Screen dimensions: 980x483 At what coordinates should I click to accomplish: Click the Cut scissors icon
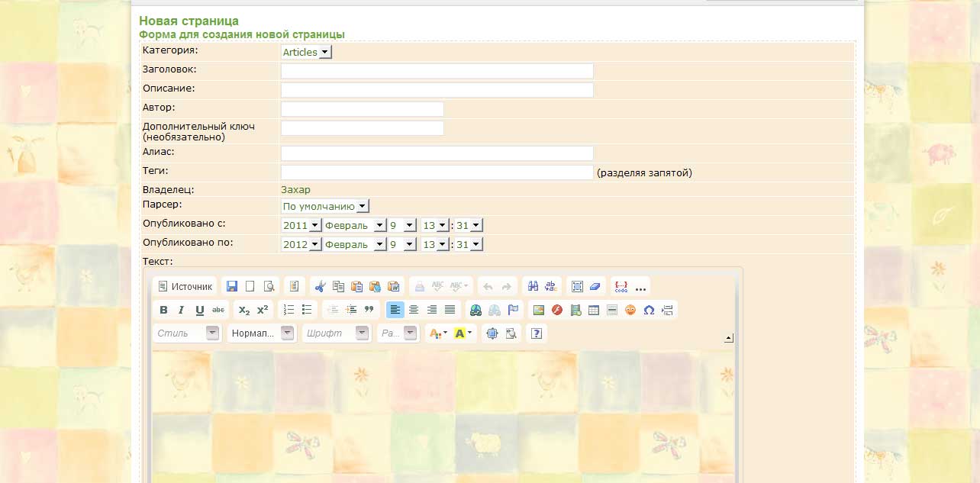click(x=320, y=287)
